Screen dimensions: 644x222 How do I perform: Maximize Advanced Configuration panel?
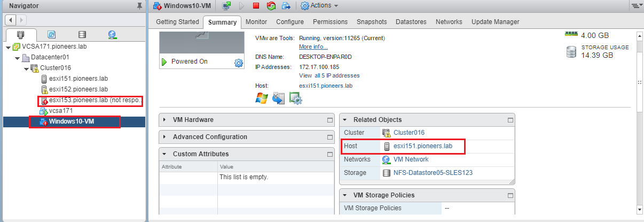(330, 137)
